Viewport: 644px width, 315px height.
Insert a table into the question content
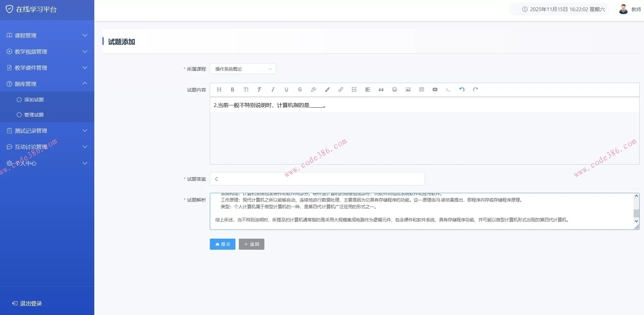(421, 90)
